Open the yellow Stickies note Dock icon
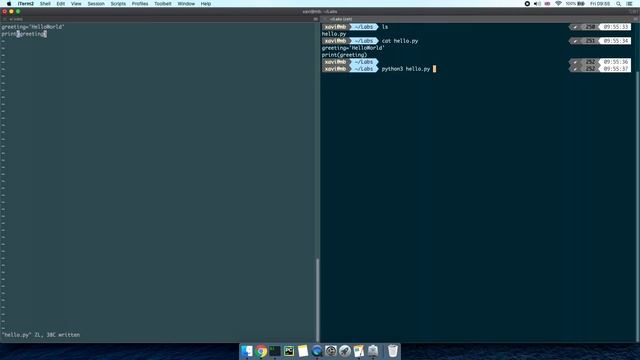The image size is (640, 360). [303, 351]
